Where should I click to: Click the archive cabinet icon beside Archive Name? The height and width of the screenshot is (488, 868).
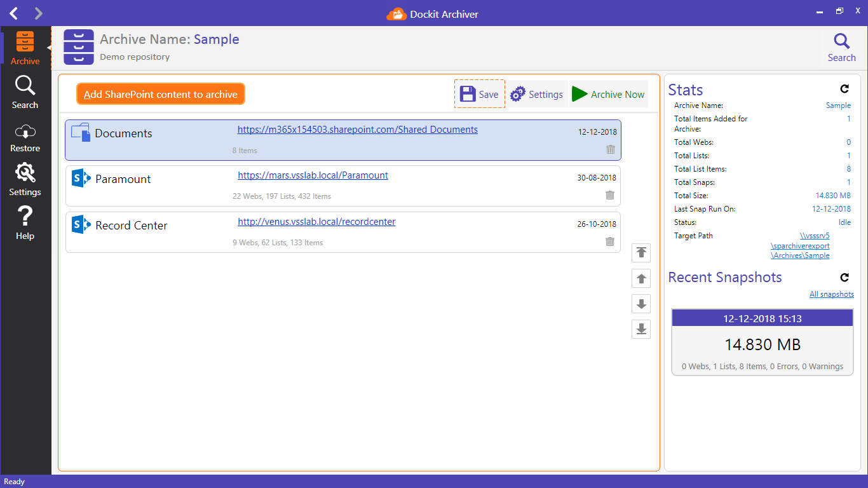79,47
